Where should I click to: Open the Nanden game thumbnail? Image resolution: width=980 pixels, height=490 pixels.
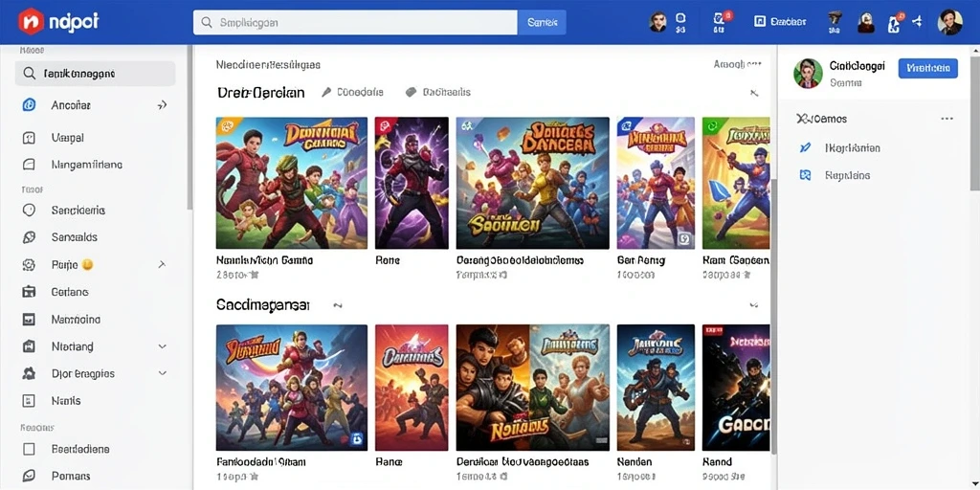pos(656,388)
